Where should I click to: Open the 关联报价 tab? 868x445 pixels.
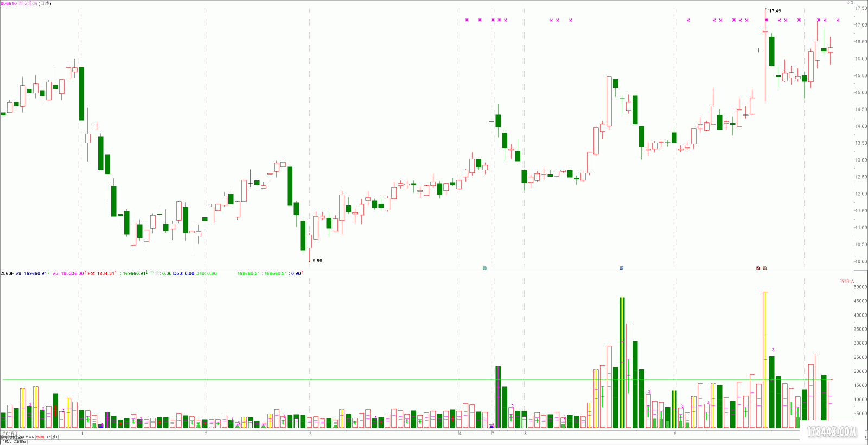20,442
